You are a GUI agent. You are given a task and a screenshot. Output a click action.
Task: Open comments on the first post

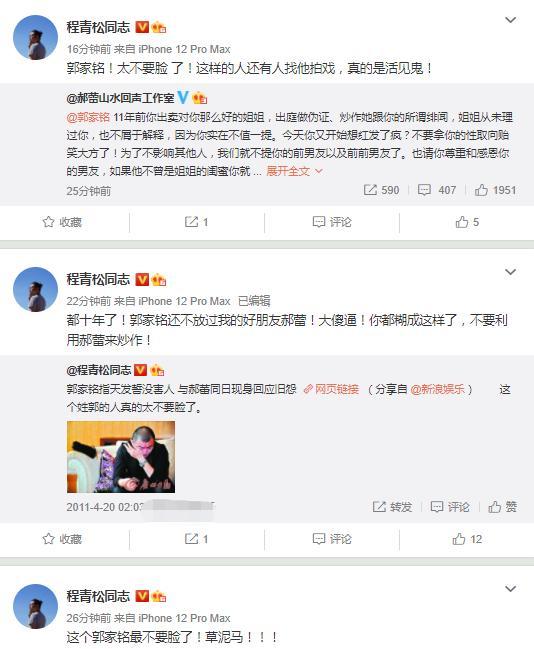click(x=332, y=222)
